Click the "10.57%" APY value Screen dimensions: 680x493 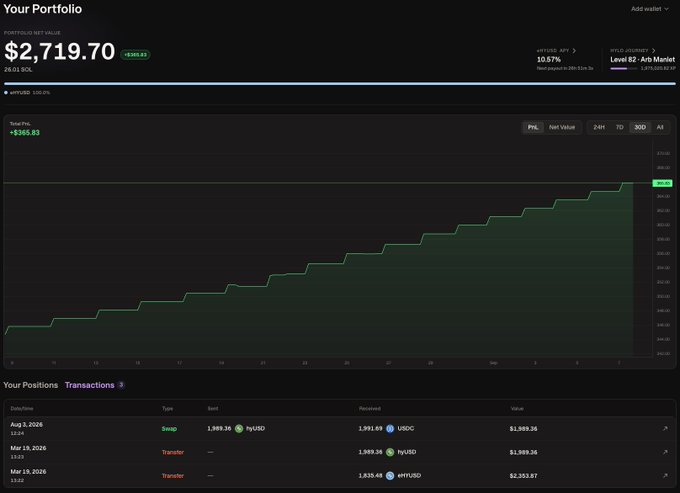[549, 59]
